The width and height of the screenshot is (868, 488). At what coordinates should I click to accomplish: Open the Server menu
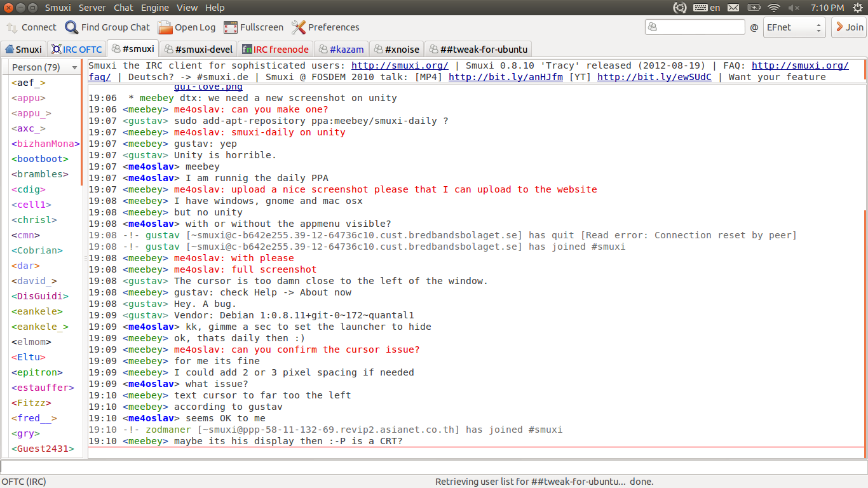tap(92, 8)
